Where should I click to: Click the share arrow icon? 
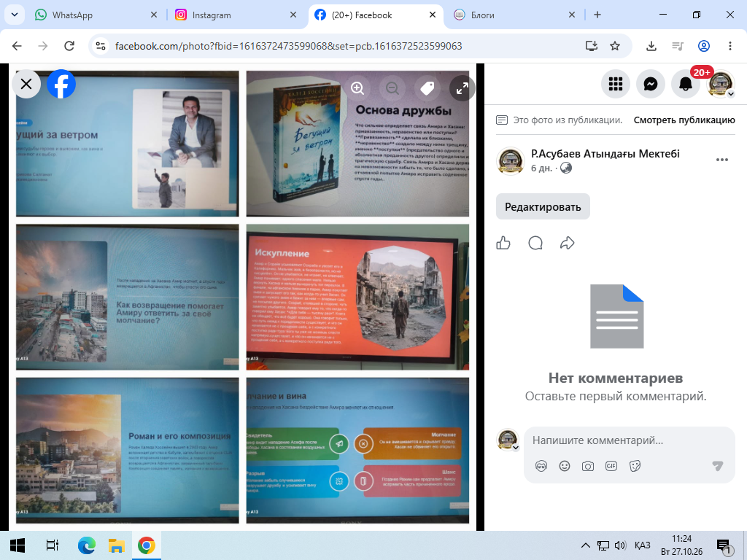point(567,243)
